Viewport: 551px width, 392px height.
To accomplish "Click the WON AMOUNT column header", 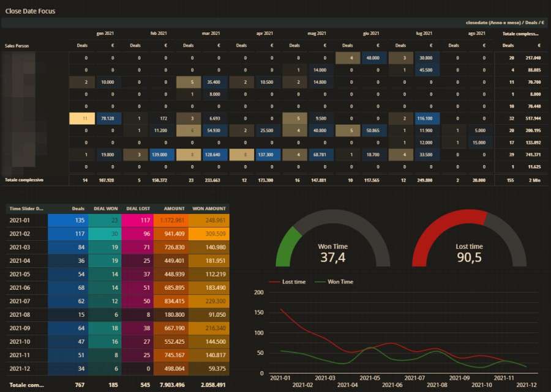I will click(x=209, y=209).
